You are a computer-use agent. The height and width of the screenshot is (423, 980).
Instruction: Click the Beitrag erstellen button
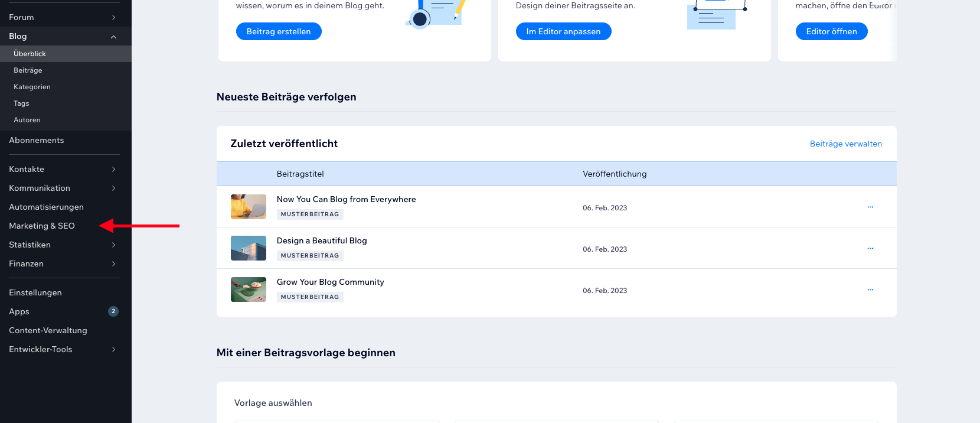click(279, 31)
